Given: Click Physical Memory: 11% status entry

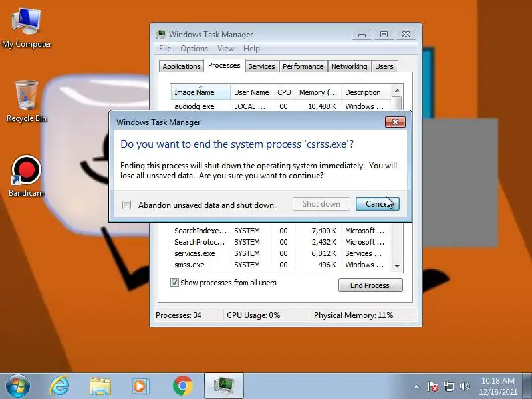Looking at the screenshot, I should pos(353,315).
